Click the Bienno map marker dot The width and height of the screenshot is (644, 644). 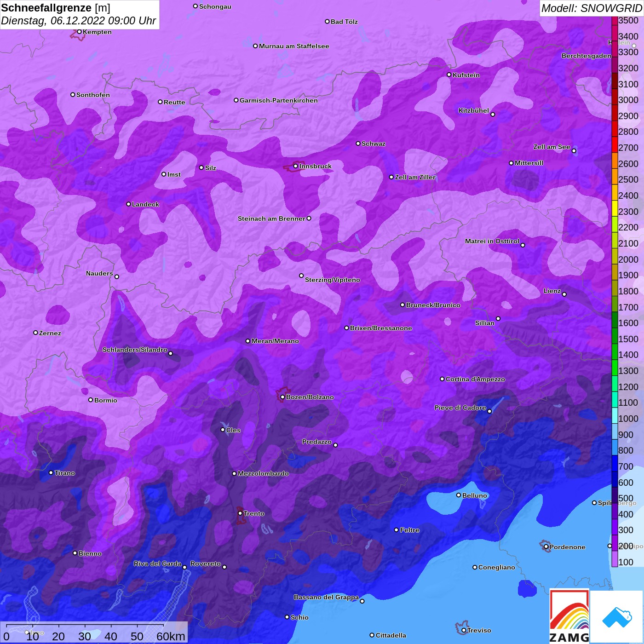tap(75, 553)
